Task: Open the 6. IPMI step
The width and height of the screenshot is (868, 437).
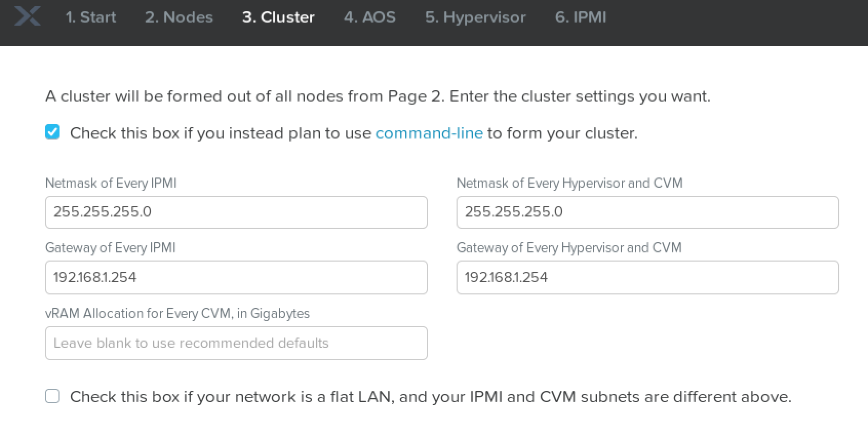Action: (580, 17)
